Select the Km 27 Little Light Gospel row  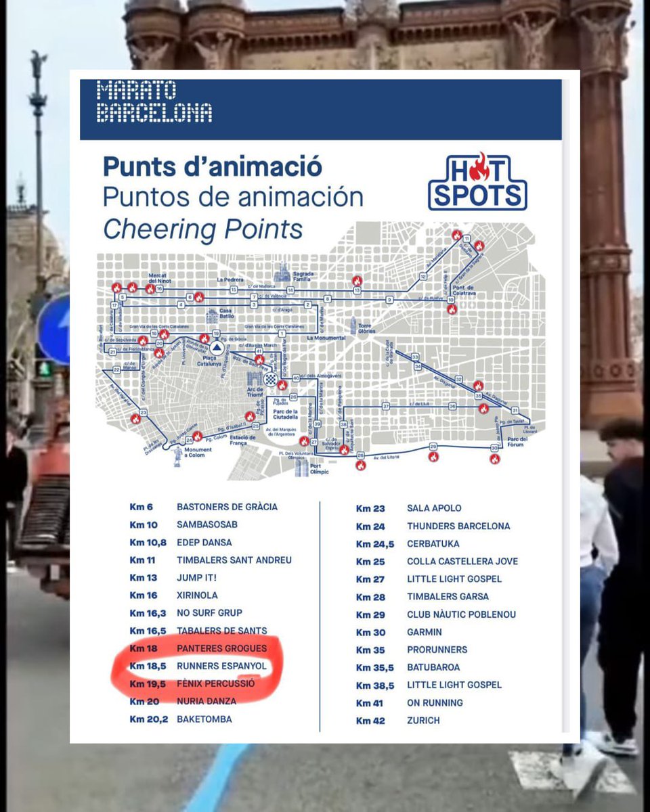[x=429, y=579]
